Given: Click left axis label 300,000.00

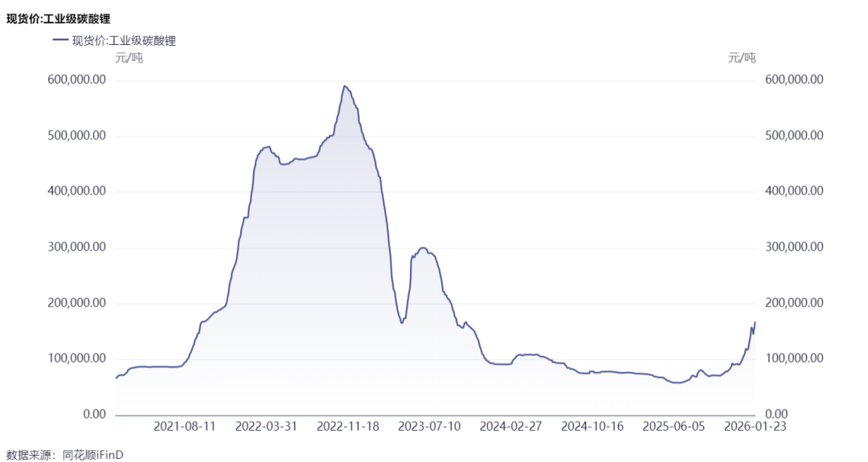Looking at the screenshot, I should pos(76,247).
